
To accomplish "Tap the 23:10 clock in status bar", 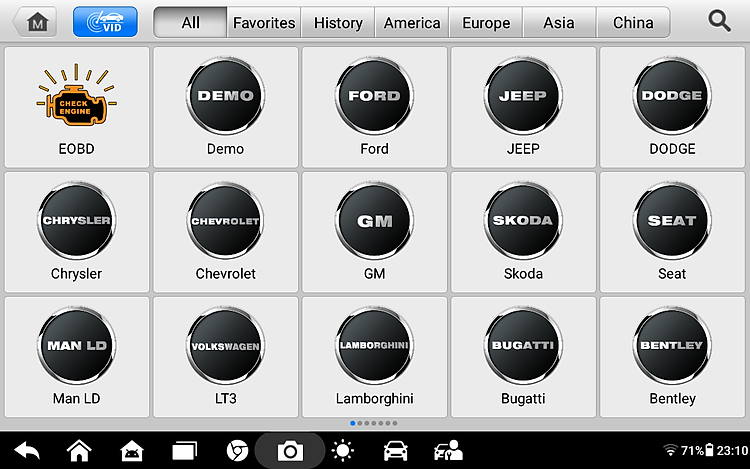I will point(732,450).
